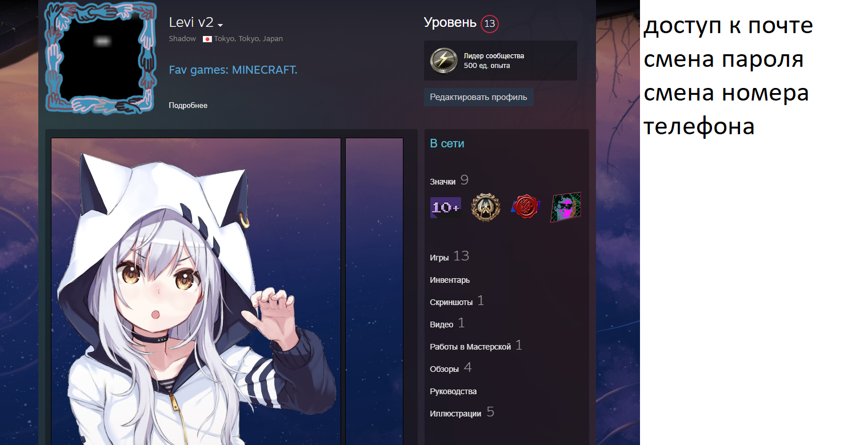
Task: Open Работы в Мастерской workshop items
Action: click(470, 347)
